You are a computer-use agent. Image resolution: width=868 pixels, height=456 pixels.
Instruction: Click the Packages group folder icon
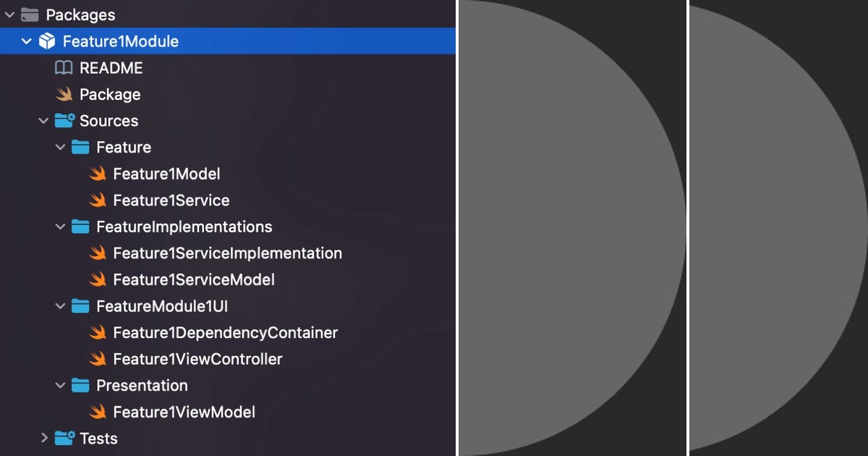(x=29, y=14)
